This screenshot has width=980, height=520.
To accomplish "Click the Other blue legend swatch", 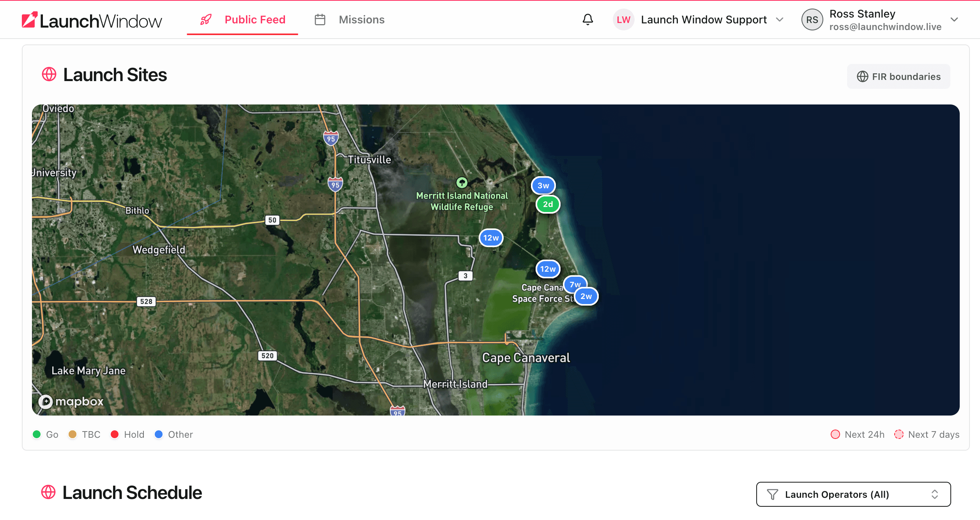I will pyautogui.click(x=159, y=434).
